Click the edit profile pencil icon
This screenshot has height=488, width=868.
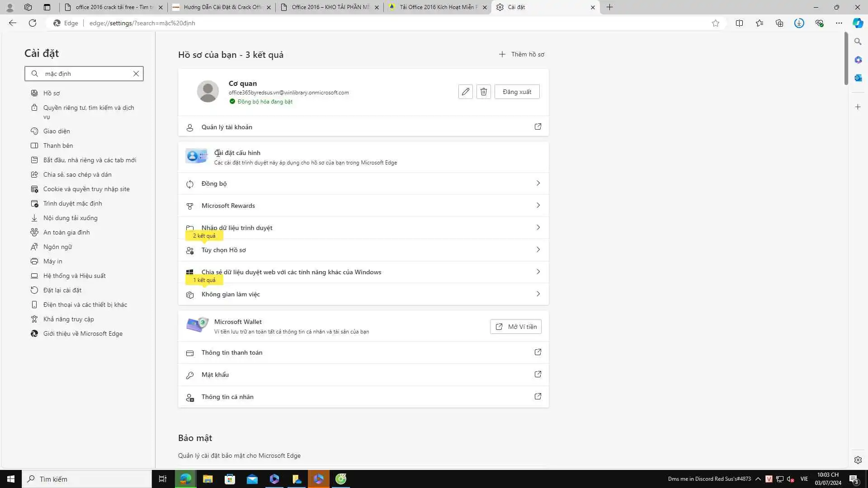point(465,92)
